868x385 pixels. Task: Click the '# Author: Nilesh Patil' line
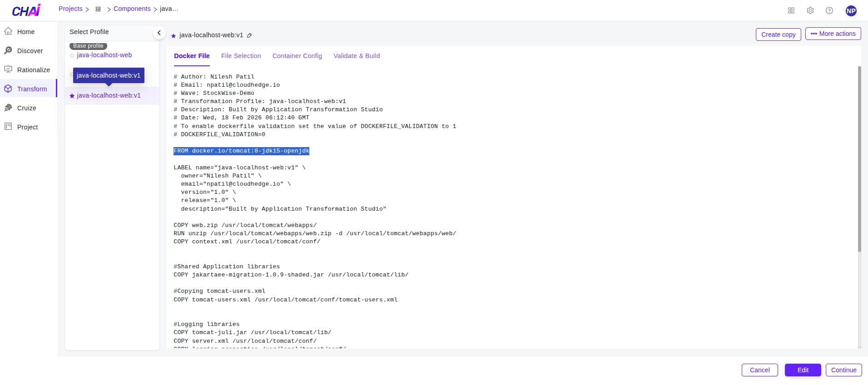(x=214, y=77)
